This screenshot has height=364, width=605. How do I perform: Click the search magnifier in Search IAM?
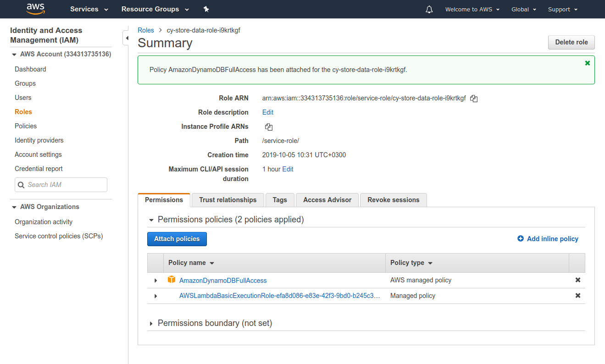click(x=21, y=185)
